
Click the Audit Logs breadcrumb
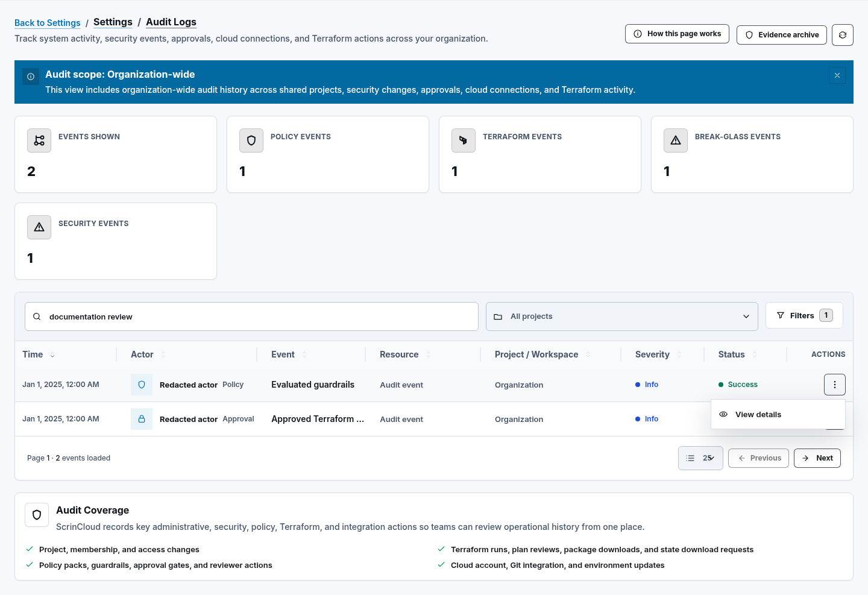(x=171, y=22)
